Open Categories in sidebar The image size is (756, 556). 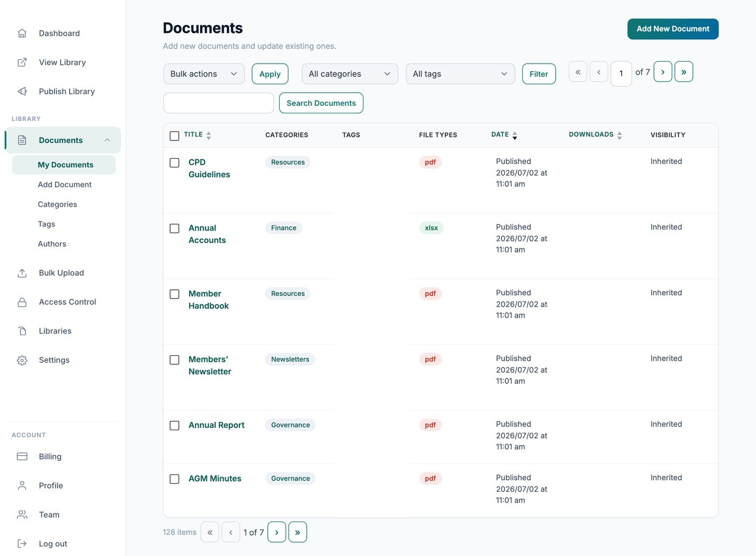point(57,205)
